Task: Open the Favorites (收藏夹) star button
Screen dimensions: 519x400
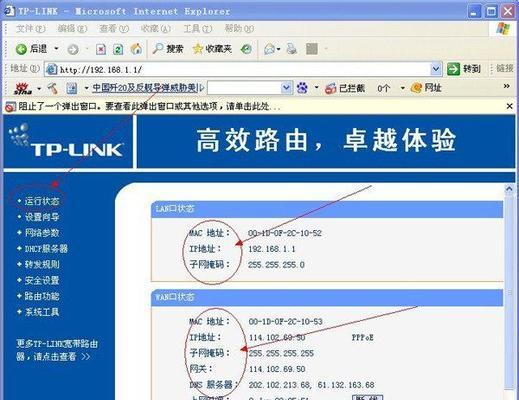Action: click(x=212, y=49)
